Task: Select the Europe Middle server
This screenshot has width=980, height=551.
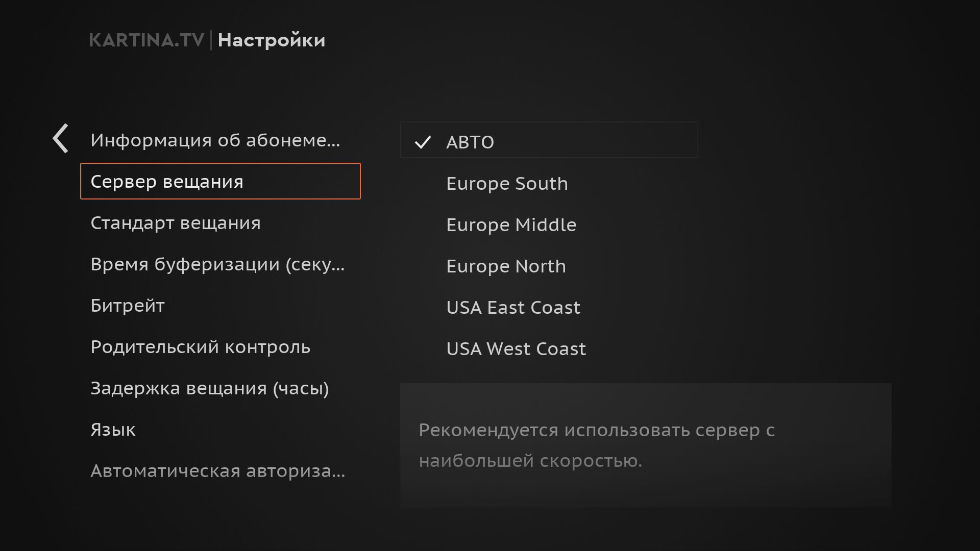Action: click(x=511, y=224)
